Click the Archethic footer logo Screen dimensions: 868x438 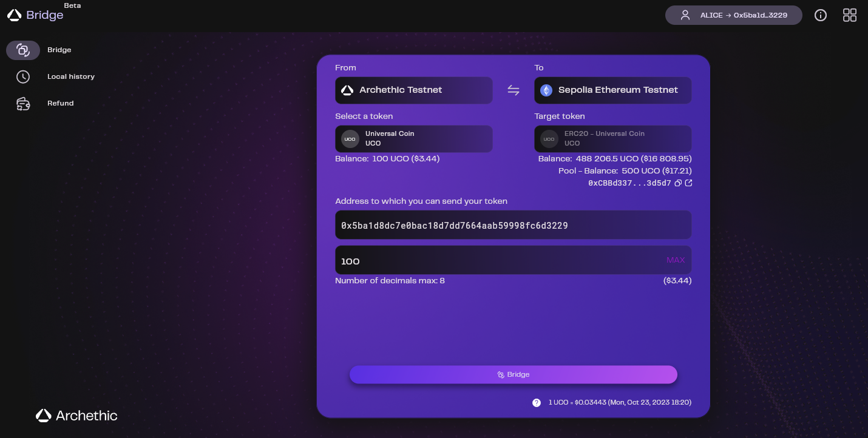[x=76, y=416]
